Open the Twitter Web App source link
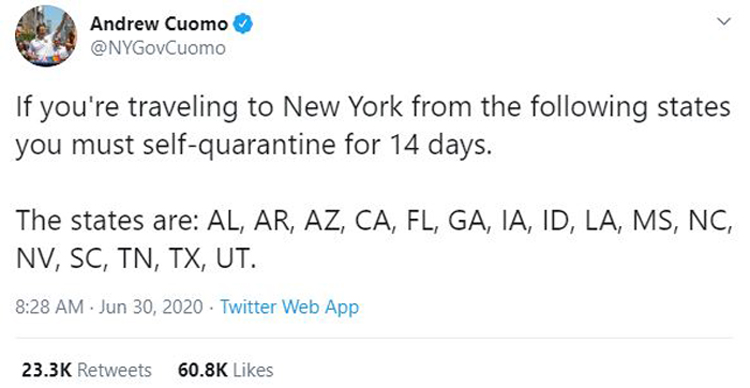This screenshot has width=750, height=388. click(x=289, y=307)
